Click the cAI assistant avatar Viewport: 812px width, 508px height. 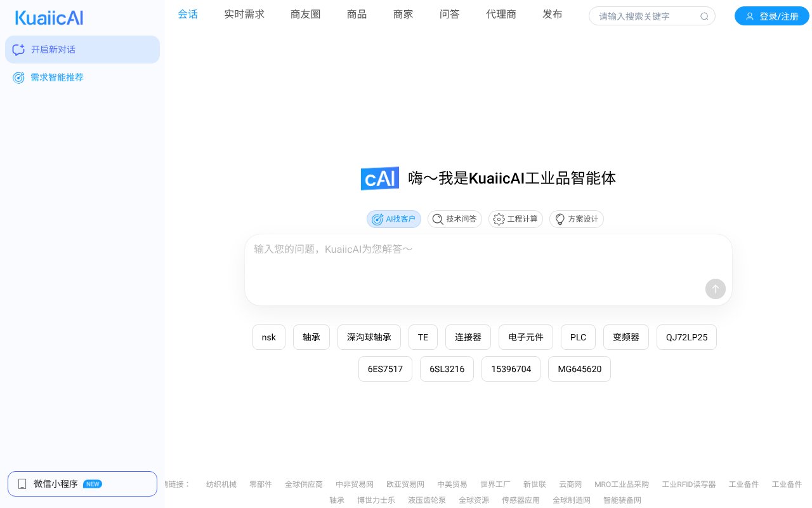pos(379,178)
